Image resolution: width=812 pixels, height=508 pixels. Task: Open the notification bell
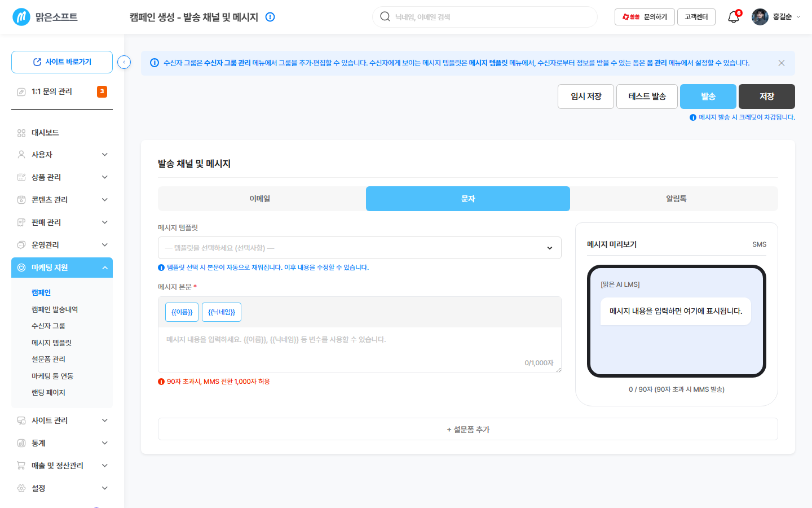[x=733, y=17]
